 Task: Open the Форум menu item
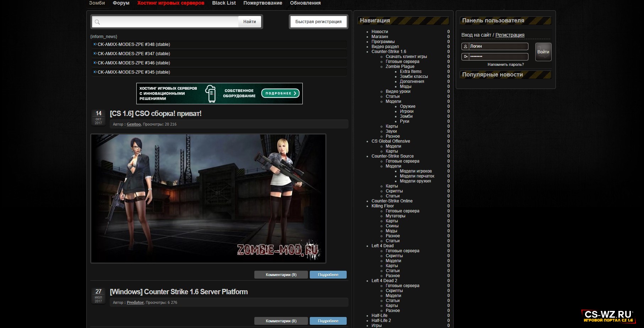(x=121, y=3)
